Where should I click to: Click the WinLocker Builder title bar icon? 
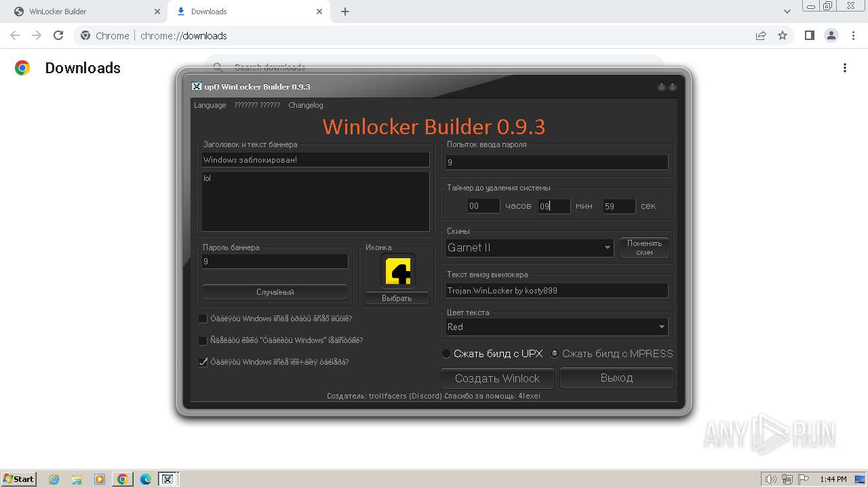[x=197, y=86]
